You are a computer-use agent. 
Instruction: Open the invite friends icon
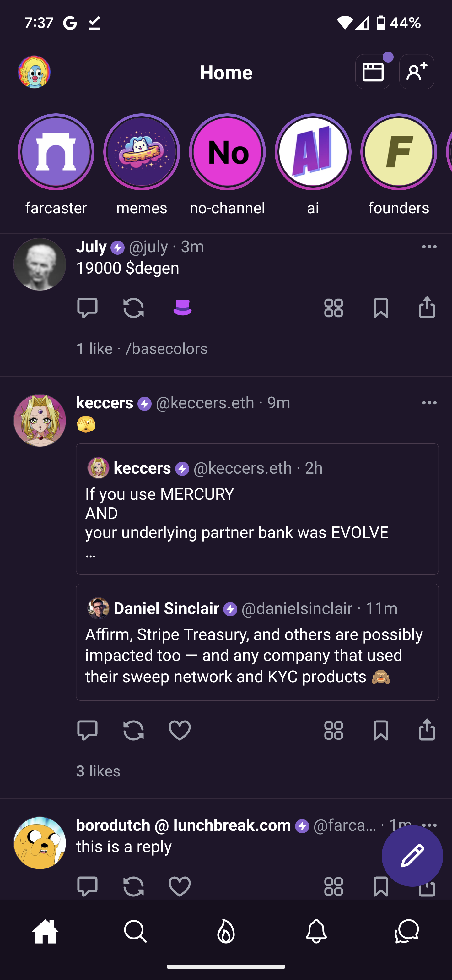point(416,72)
